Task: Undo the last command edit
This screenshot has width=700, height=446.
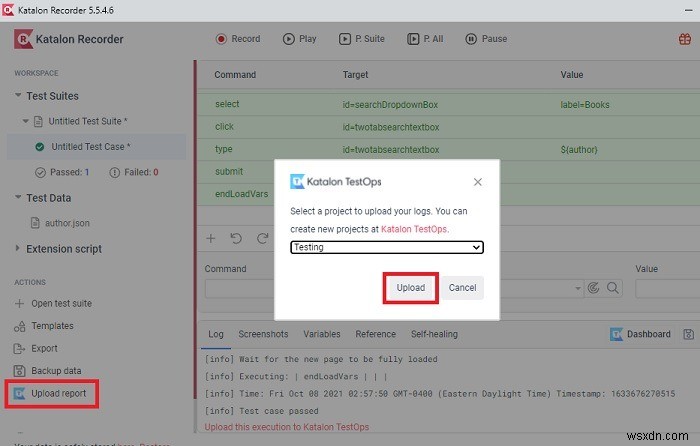Action: pyautogui.click(x=236, y=238)
